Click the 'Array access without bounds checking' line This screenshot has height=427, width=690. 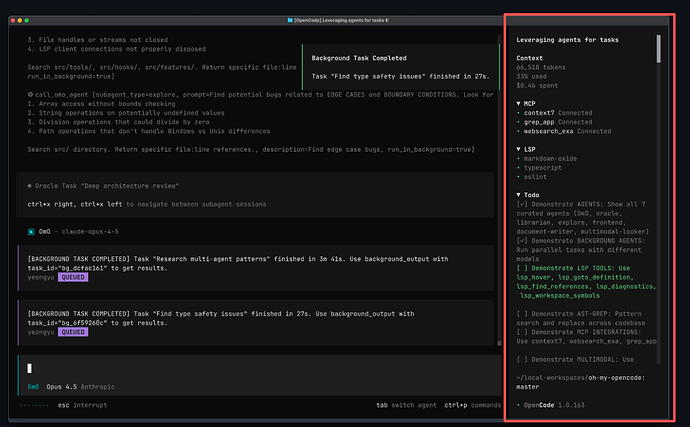[101, 104]
